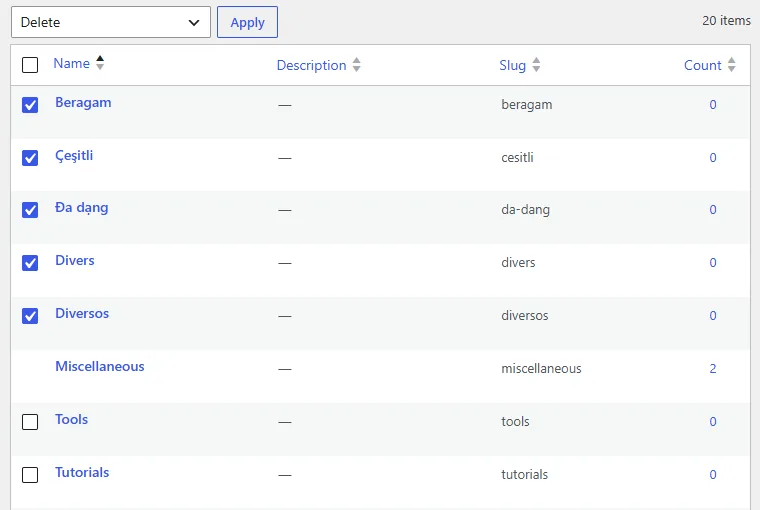
Task: Select the slug text 'tools'
Action: pyautogui.click(x=515, y=421)
